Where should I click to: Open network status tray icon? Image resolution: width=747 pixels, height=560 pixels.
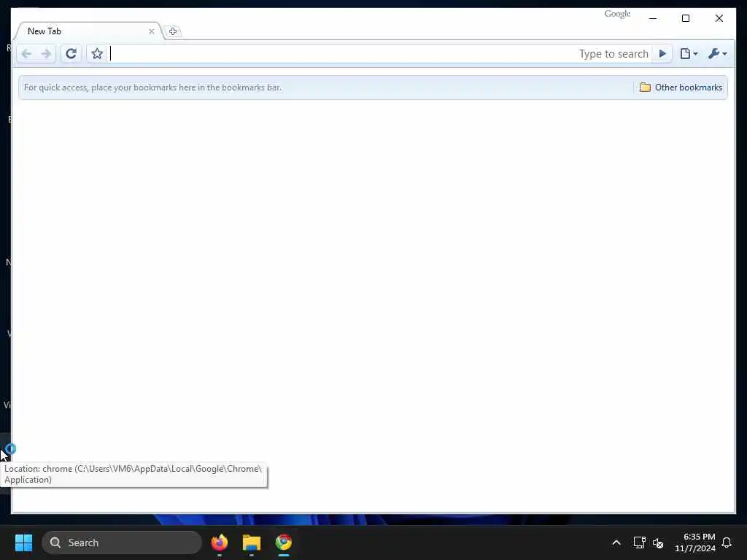coord(639,542)
